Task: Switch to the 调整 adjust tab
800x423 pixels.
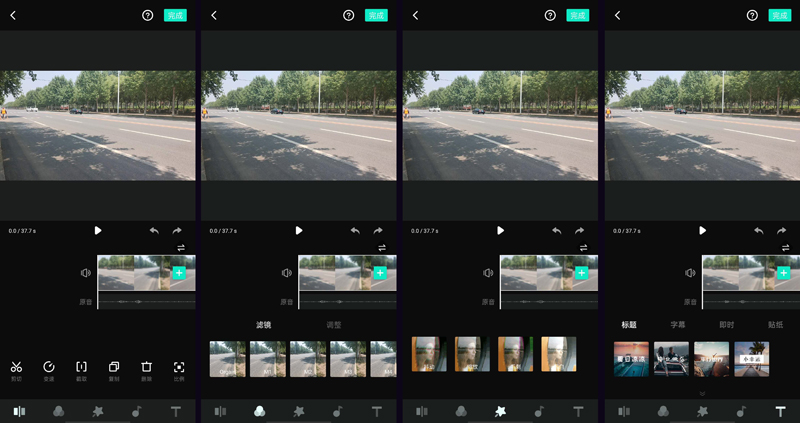Action: tap(334, 325)
